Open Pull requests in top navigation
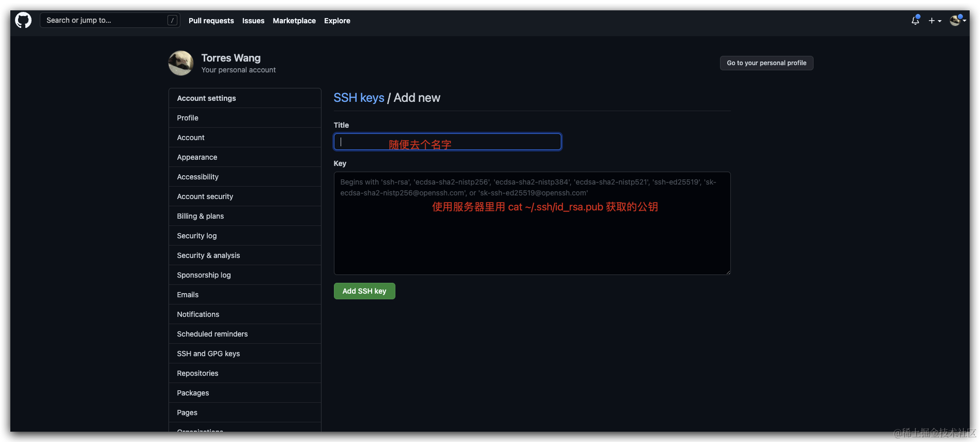This screenshot has height=442, width=980. 211,21
